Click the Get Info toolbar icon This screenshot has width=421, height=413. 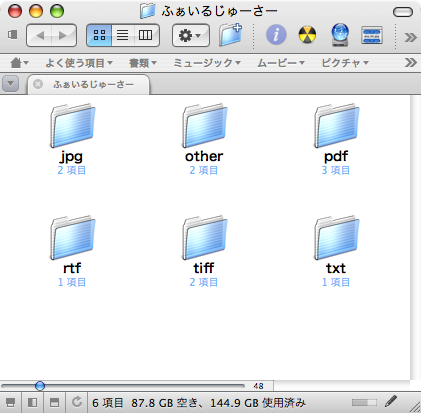[276, 35]
